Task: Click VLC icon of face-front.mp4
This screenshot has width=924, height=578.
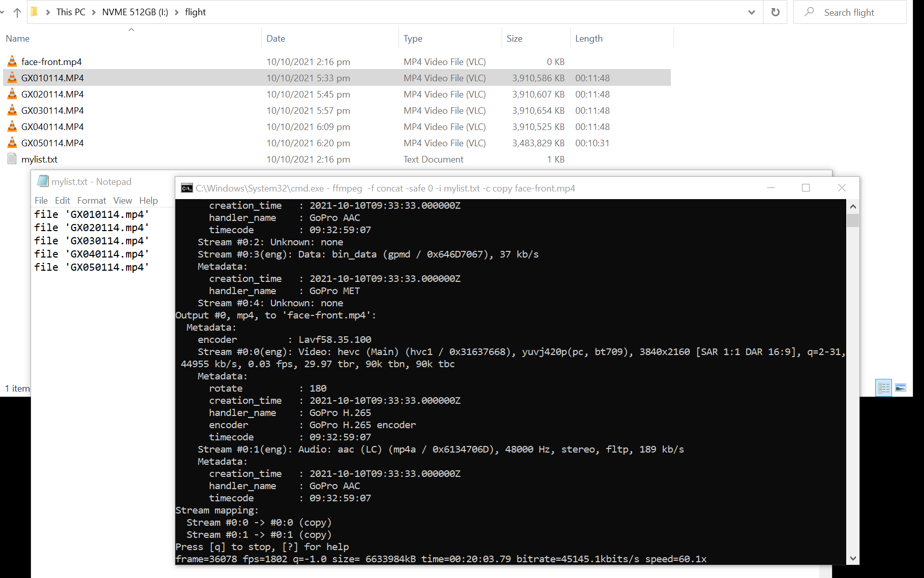Action: [x=12, y=61]
